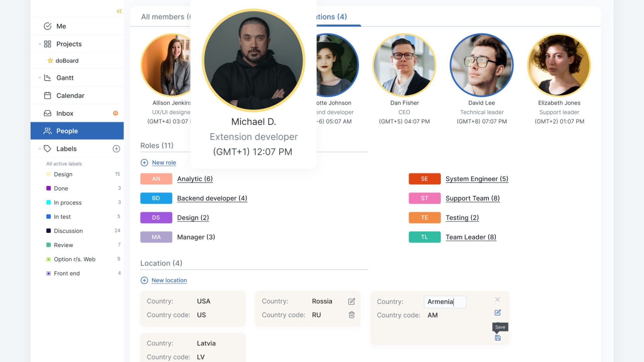Open the Team Leader role list
The image size is (644, 362).
pos(471,237)
